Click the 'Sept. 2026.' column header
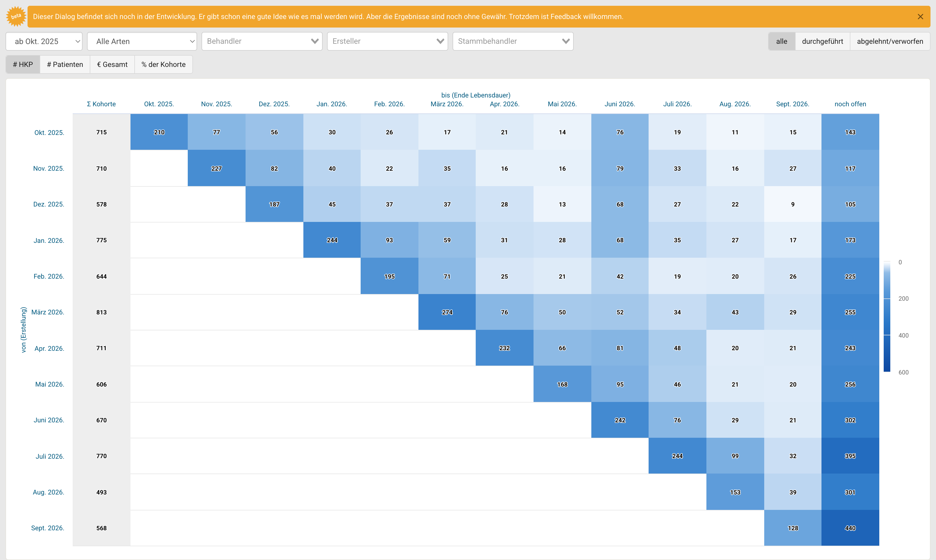 pyautogui.click(x=793, y=104)
